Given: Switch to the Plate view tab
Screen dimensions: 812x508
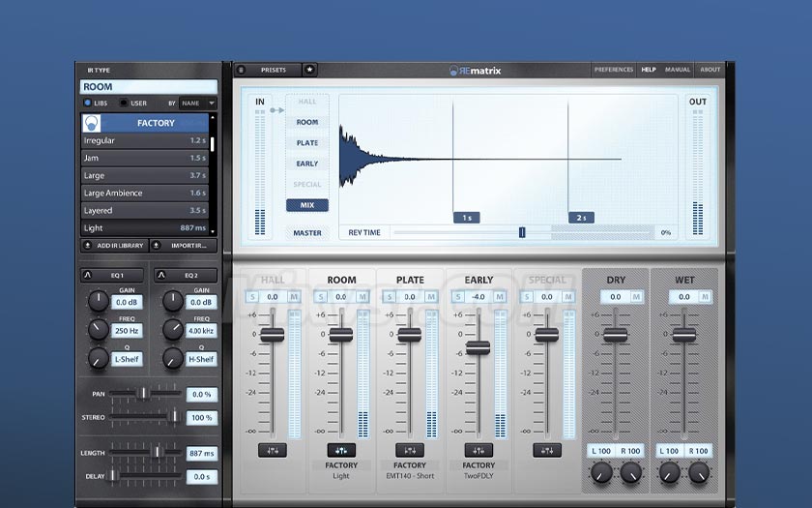Looking at the screenshot, I should click(307, 143).
